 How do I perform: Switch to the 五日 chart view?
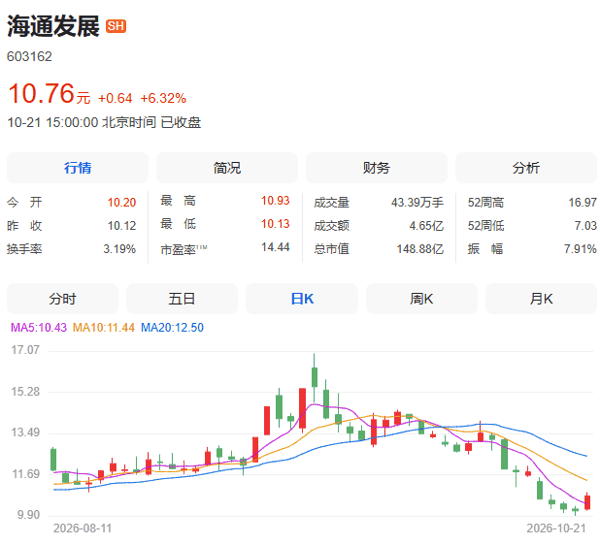pyautogui.click(x=182, y=299)
